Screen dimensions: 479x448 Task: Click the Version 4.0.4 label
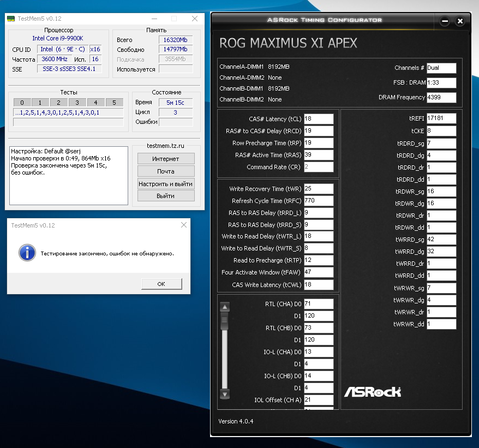[236, 421]
